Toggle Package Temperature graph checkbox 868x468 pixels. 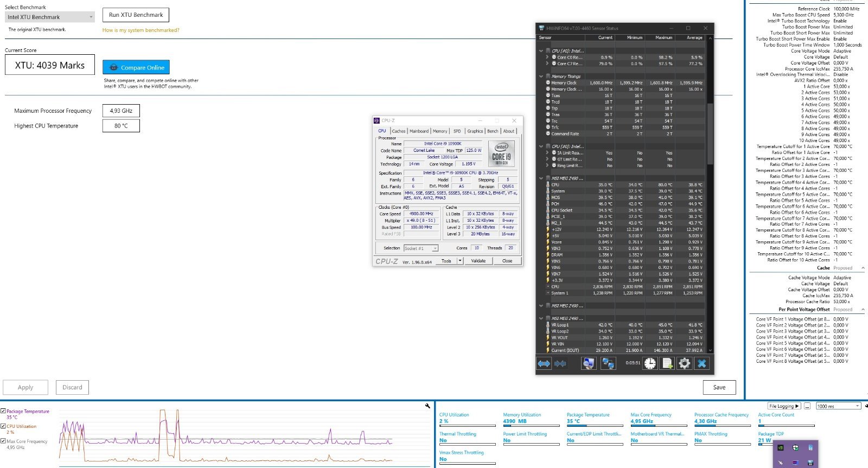tap(3, 411)
